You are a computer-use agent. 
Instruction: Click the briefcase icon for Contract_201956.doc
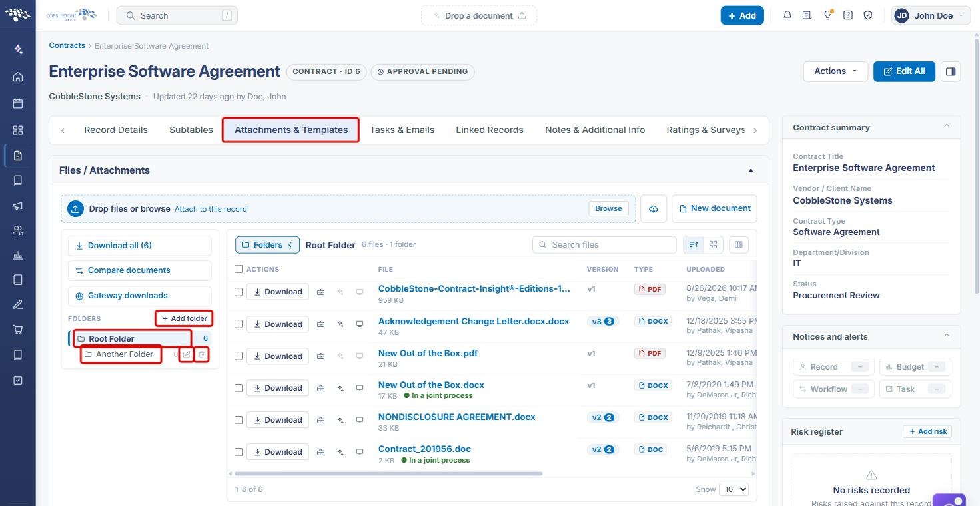(x=320, y=452)
